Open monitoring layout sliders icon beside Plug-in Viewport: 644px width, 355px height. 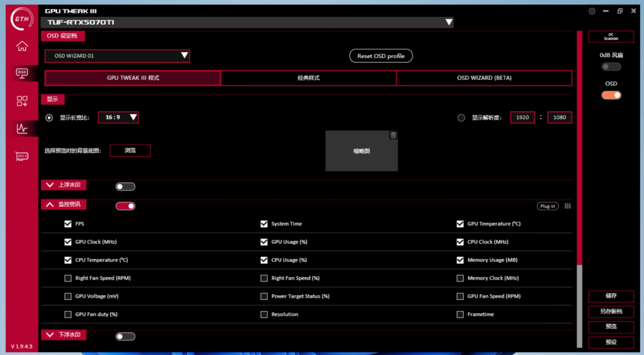point(568,206)
